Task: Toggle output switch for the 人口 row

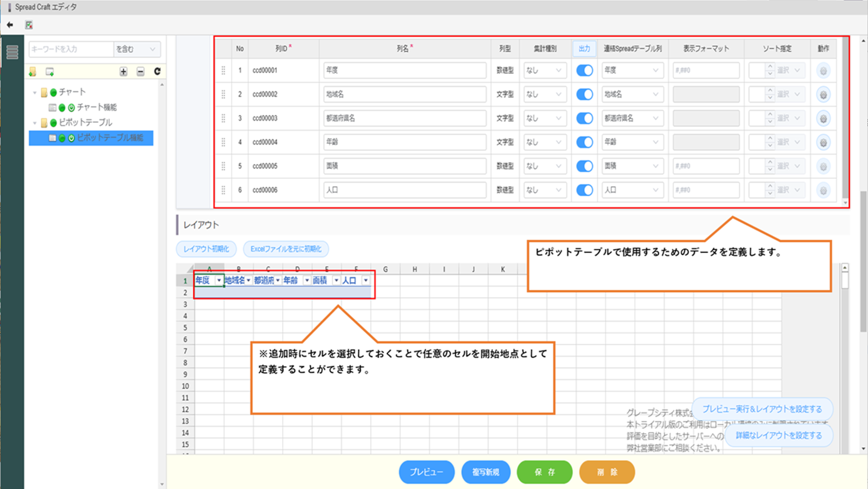Action: point(584,190)
